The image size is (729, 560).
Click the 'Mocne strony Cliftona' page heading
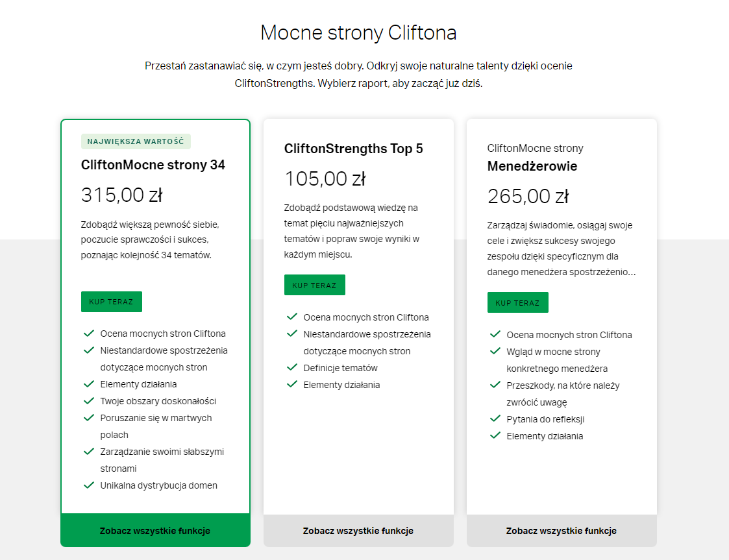[358, 32]
